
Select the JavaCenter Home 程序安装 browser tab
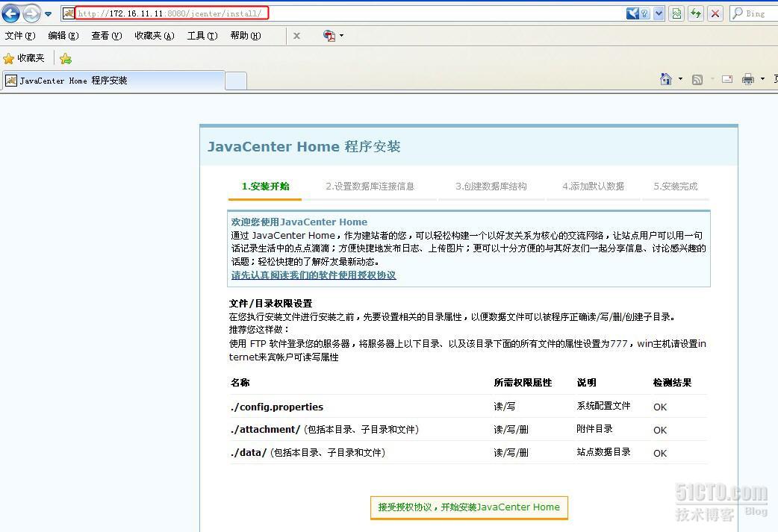click(x=113, y=81)
